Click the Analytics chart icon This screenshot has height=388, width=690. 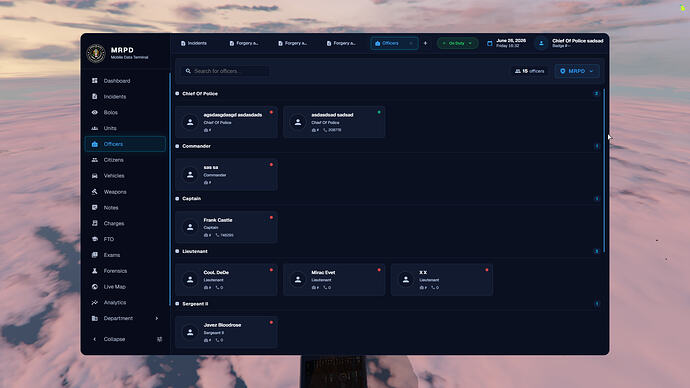95,302
